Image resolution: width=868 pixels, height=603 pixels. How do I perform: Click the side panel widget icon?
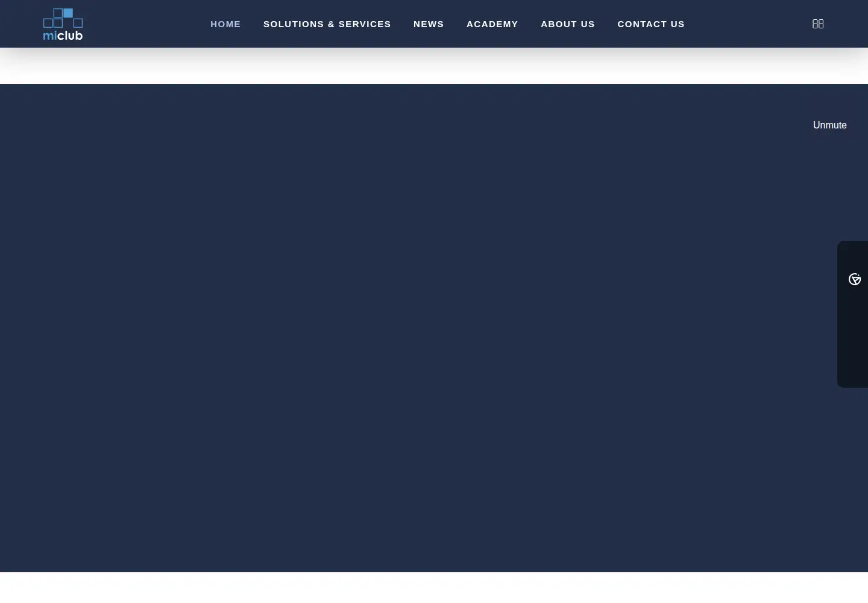click(855, 279)
